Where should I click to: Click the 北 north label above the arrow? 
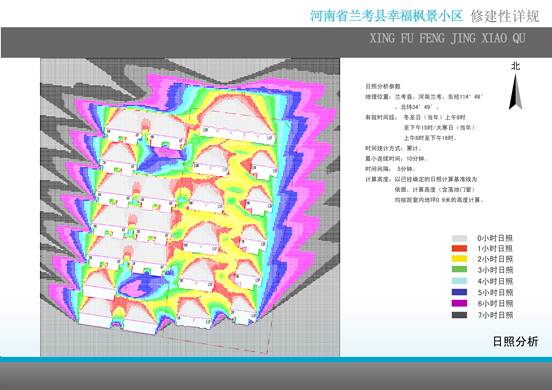coord(515,66)
